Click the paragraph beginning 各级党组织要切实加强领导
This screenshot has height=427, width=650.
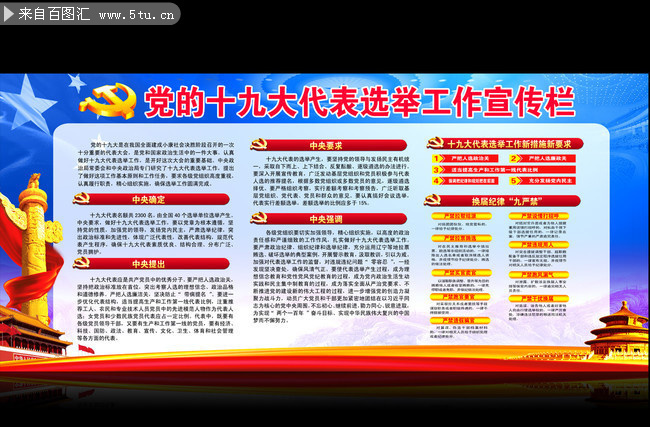[331, 276]
